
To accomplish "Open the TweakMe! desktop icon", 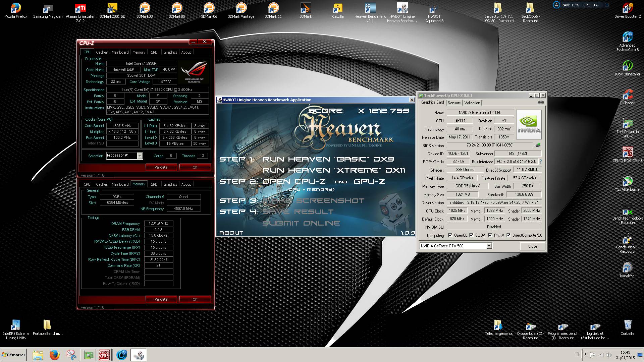I will [x=627, y=270].
